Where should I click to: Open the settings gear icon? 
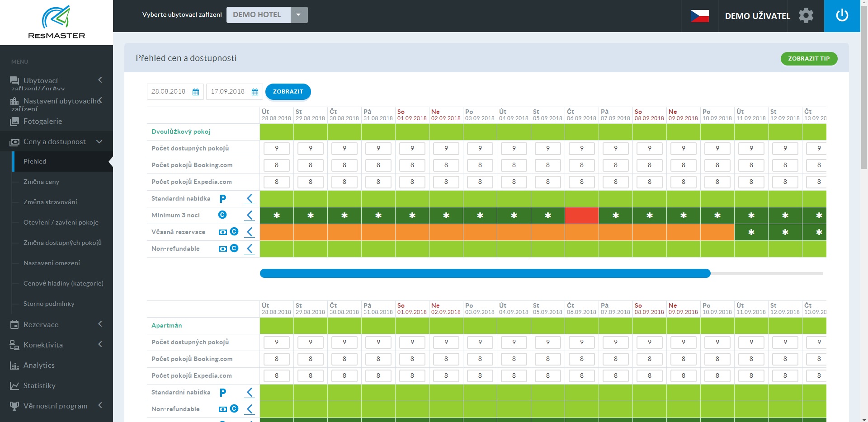(807, 16)
